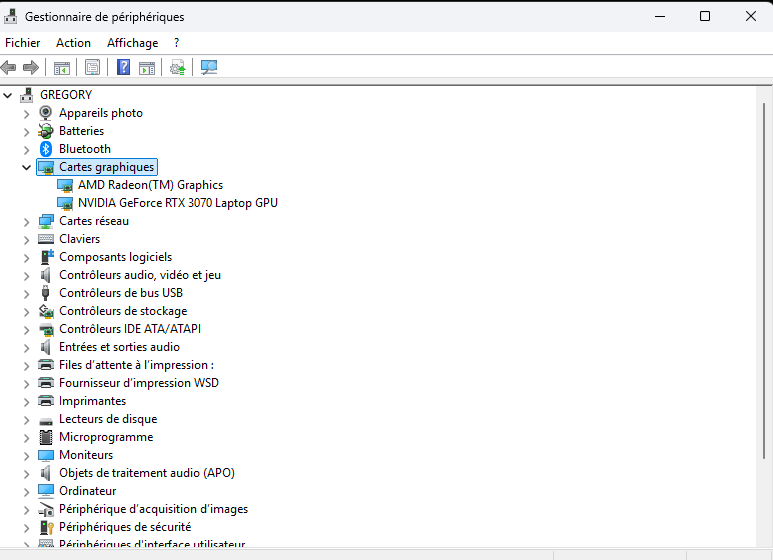Maximize the Gestionnaire de périphériques window
Screen dimensions: 773x560
tap(705, 16)
